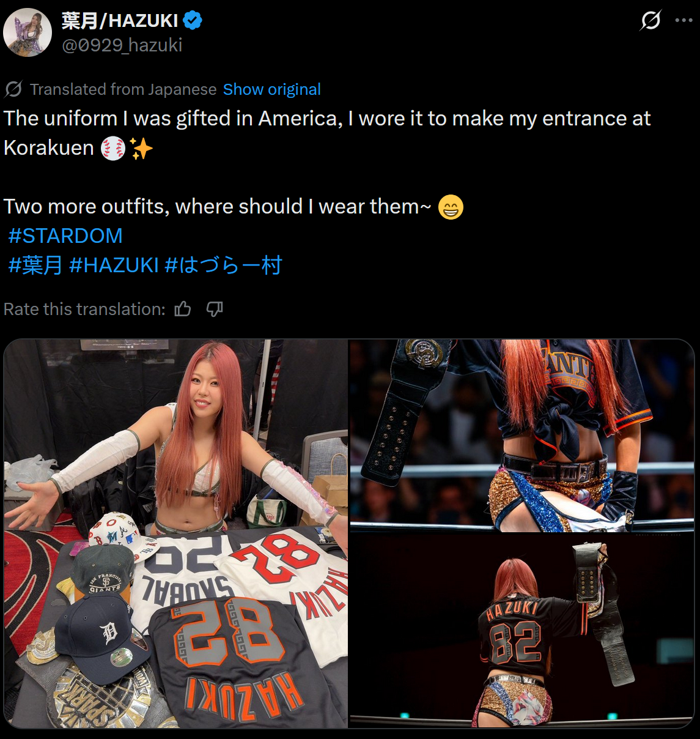Click the sparkles emoji after Korakuen

tap(141, 148)
